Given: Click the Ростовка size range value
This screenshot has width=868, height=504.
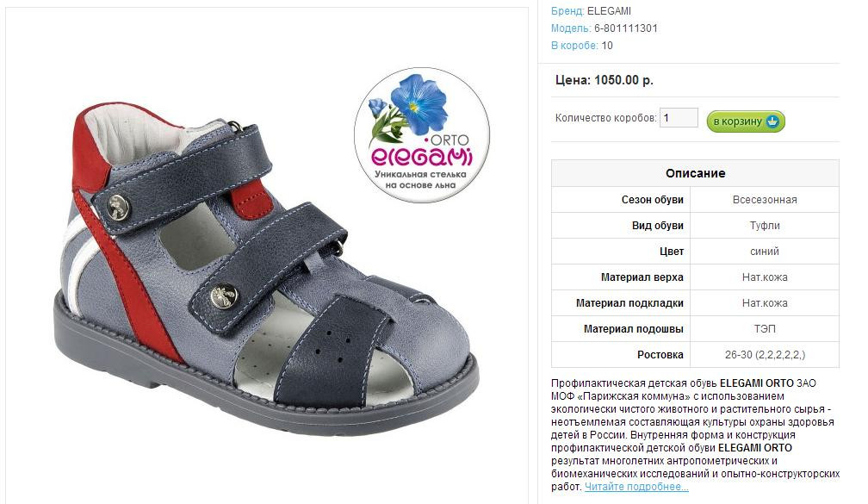Looking at the screenshot, I should [x=765, y=354].
